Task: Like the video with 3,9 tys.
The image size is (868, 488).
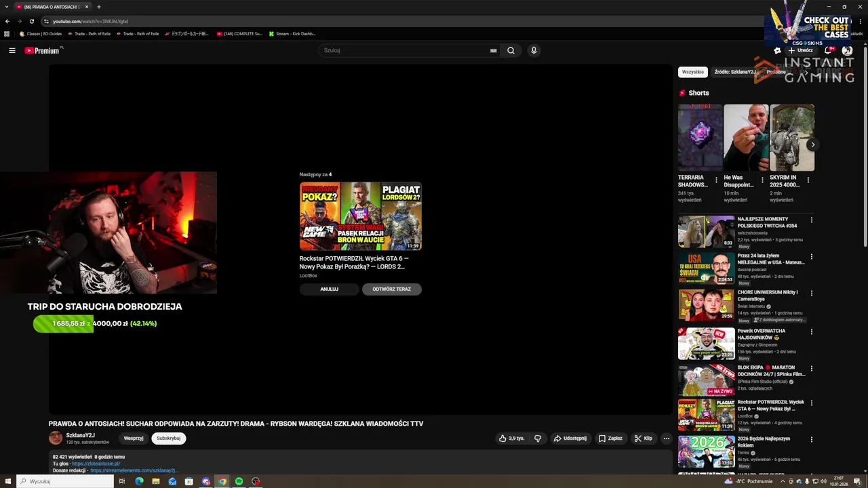Action: tap(512, 439)
